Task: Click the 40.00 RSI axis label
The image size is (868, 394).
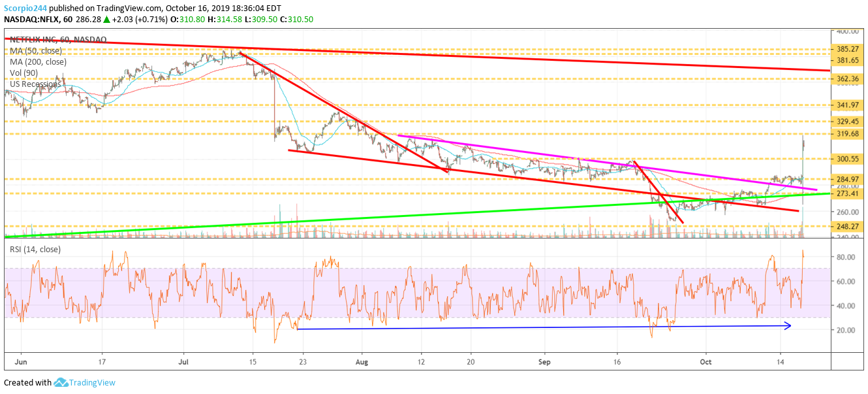Action: click(846, 306)
